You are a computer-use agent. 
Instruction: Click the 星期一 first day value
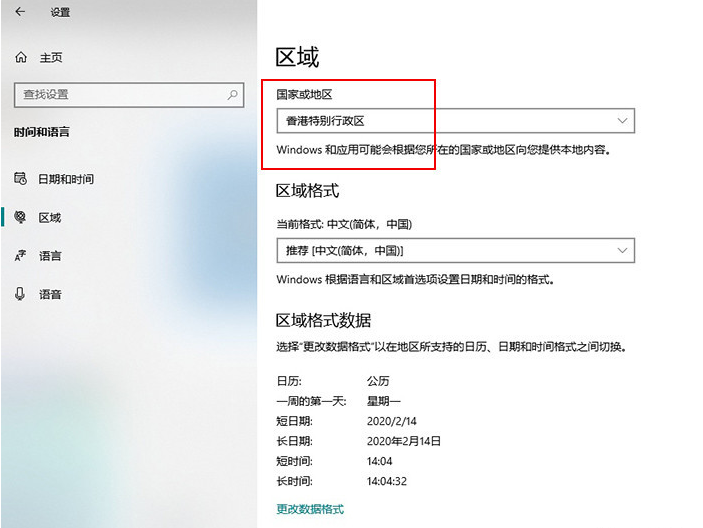click(384, 401)
